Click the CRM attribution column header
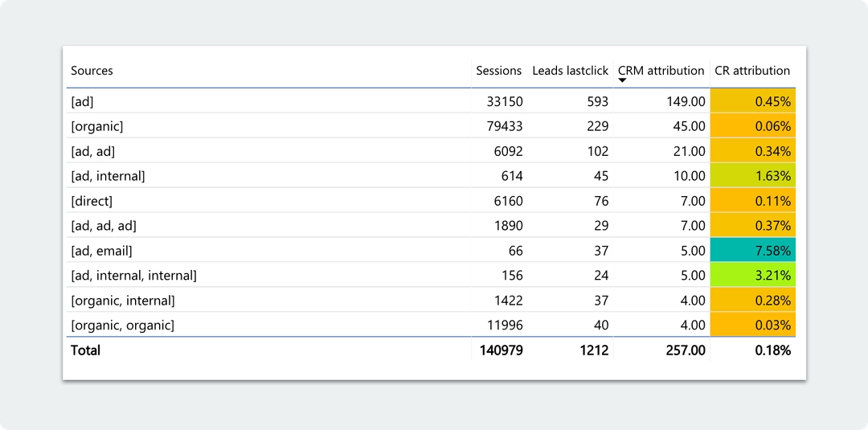 [661, 70]
